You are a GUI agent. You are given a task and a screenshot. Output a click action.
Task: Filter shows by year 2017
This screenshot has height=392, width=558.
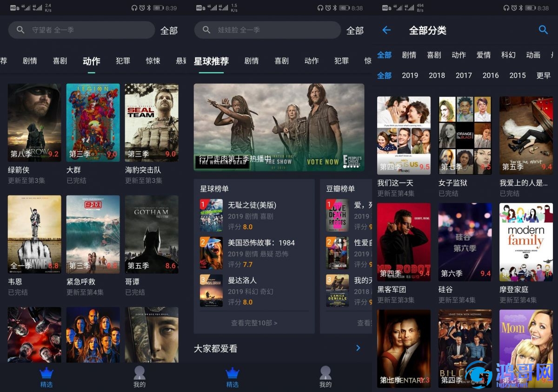pos(464,75)
